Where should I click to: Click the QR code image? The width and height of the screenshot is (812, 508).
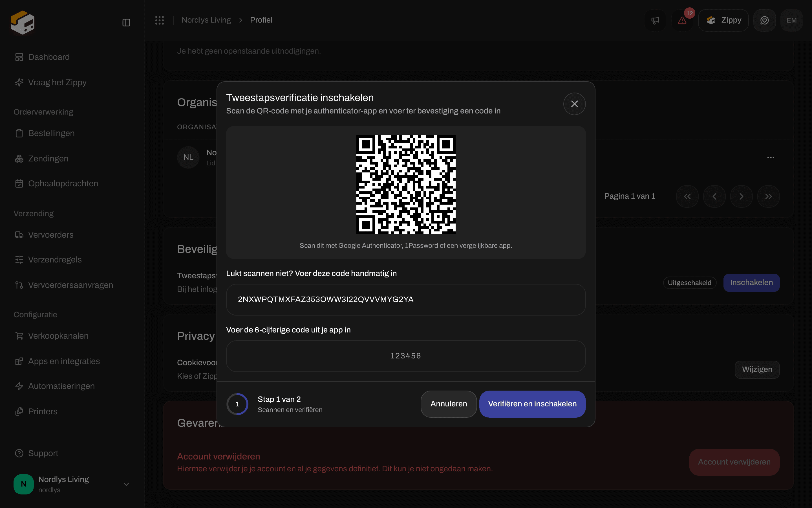(406, 185)
